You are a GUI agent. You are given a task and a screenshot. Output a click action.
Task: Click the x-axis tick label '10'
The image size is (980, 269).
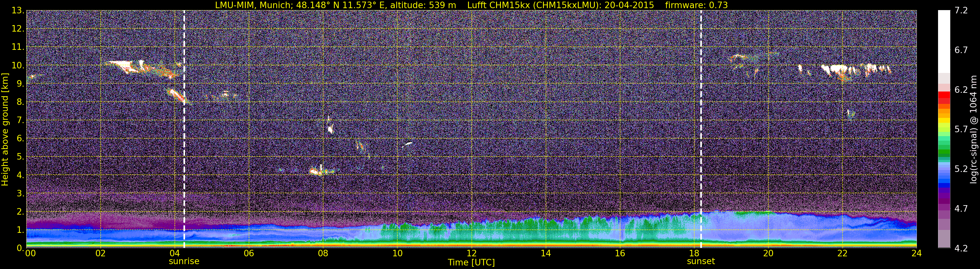pos(397,253)
